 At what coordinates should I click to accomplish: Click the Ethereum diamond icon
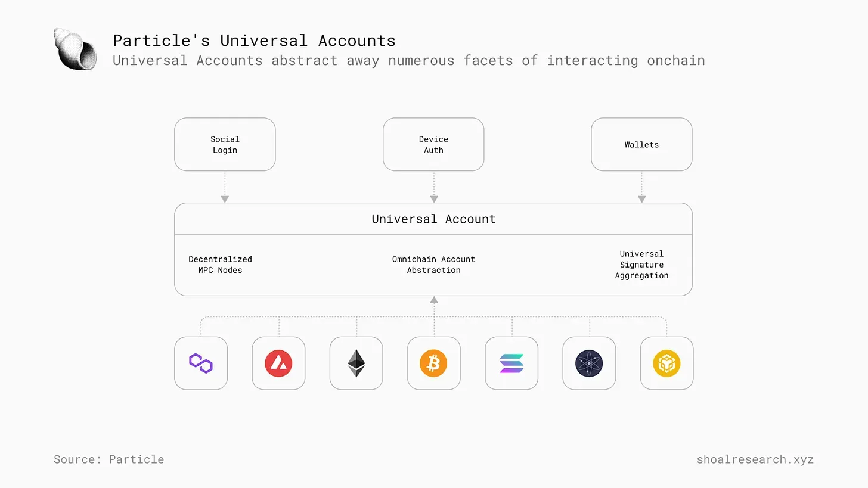click(x=356, y=363)
